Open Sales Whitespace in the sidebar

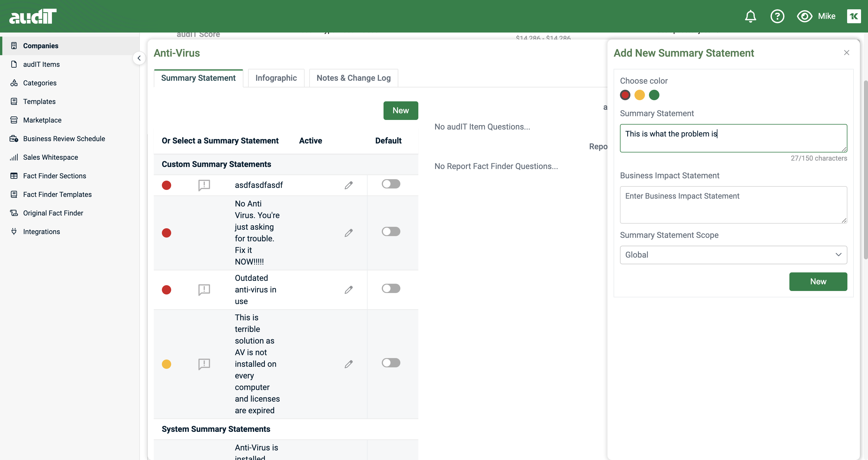(70, 157)
